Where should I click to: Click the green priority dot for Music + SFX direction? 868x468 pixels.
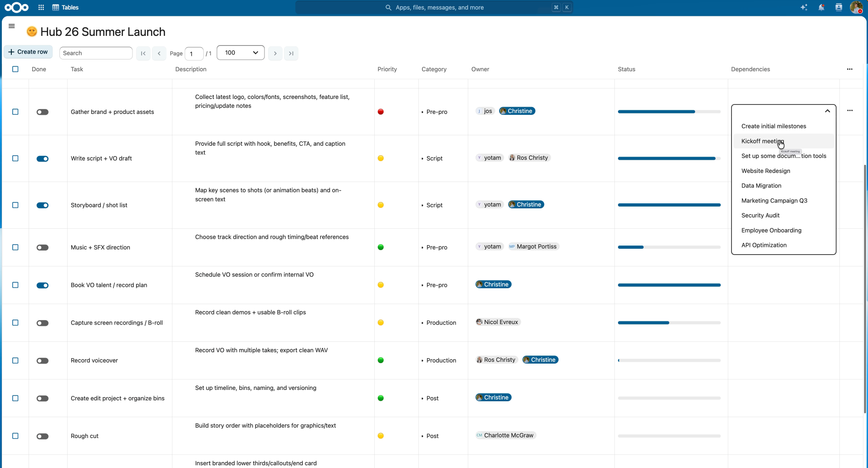(381, 247)
